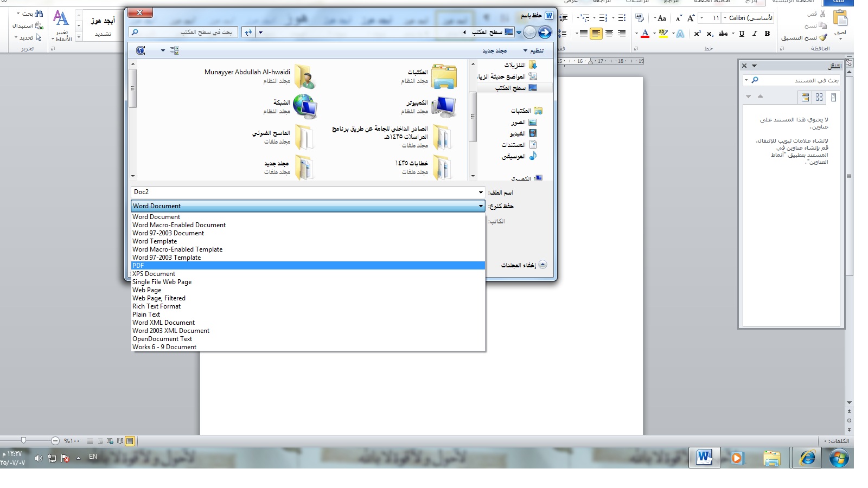This screenshot has height=488, width=868.
Task: Choose Rich Text Format file type
Action: (x=308, y=306)
